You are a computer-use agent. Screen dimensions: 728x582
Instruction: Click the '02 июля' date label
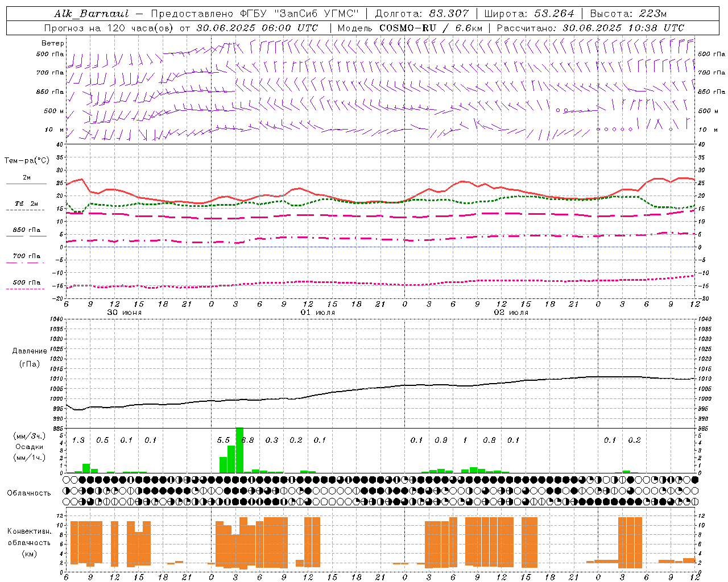[x=511, y=313]
